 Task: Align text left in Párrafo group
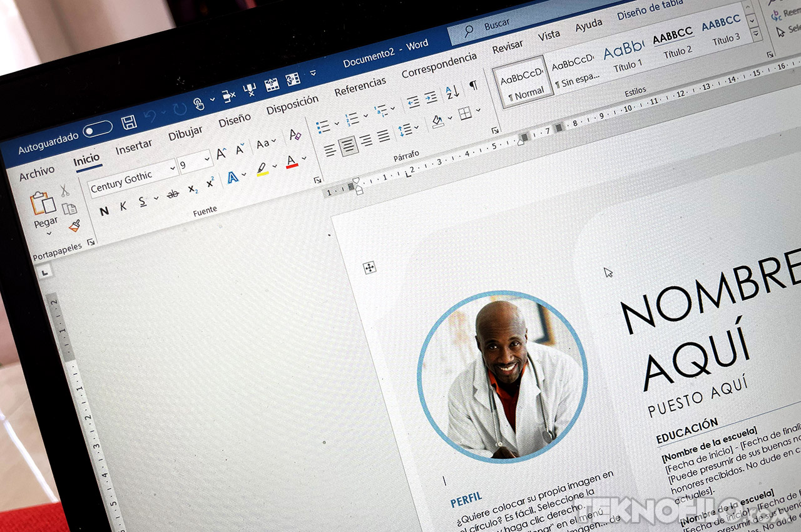(329, 150)
